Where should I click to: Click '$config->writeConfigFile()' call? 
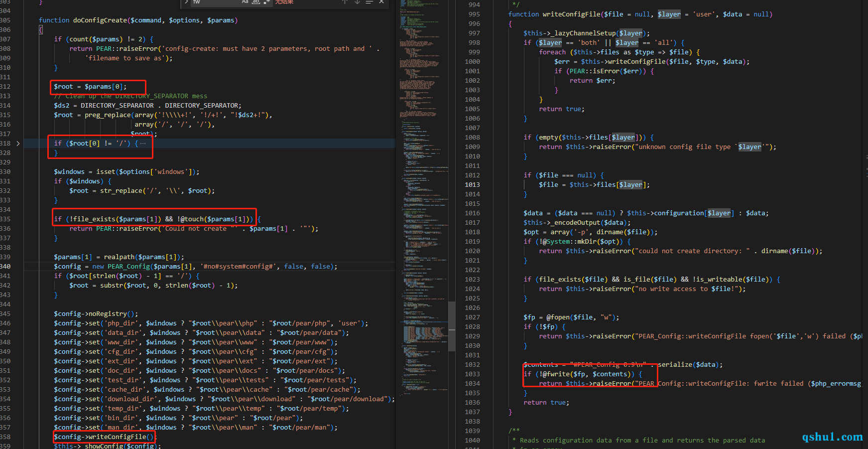[x=104, y=437]
